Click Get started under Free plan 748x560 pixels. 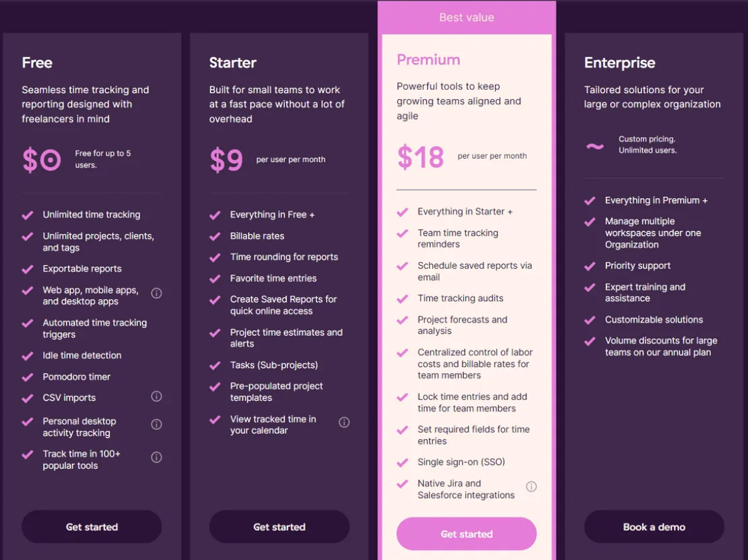click(x=92, y=527)
